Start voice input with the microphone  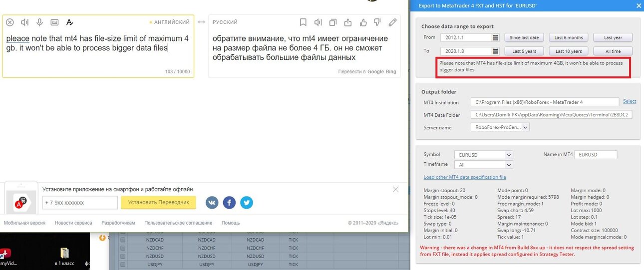click(39, 22)
